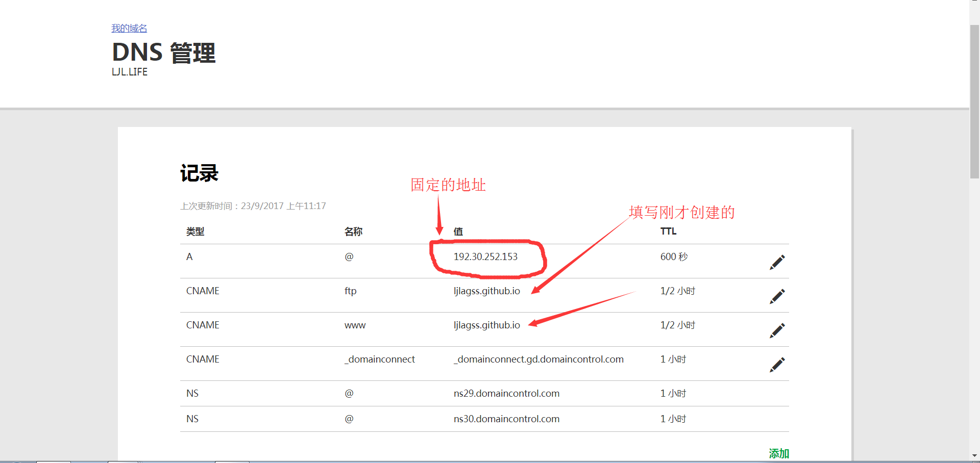Click CNAME type in the ftp row
980x463 pixels.
[203, 291]
